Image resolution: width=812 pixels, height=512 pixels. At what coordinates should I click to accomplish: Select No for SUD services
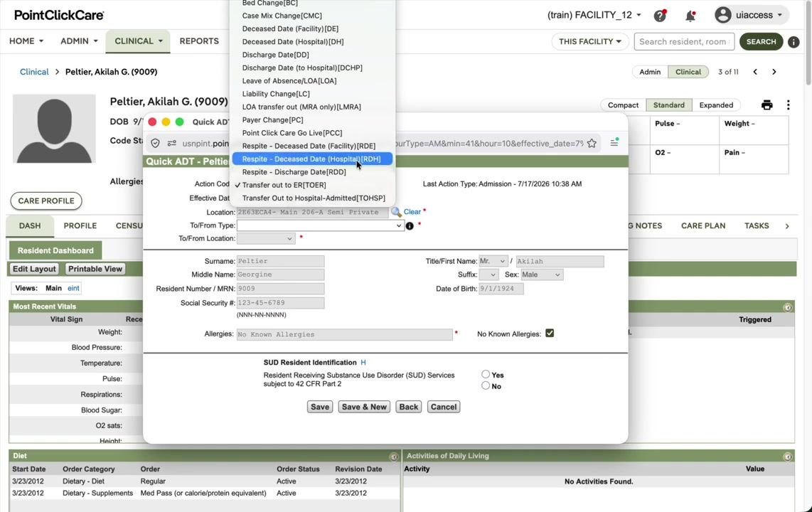pos(485,385)
